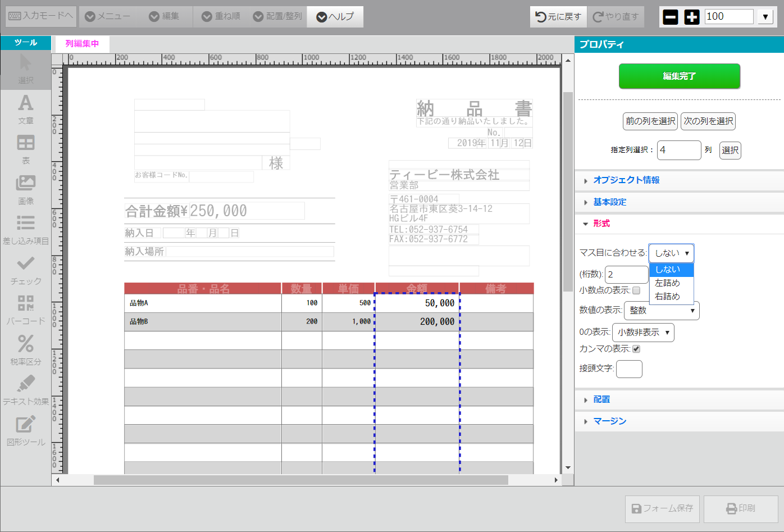Select the バーコード tool
This screenshot has width=784, height=532.
pos(26,310)
